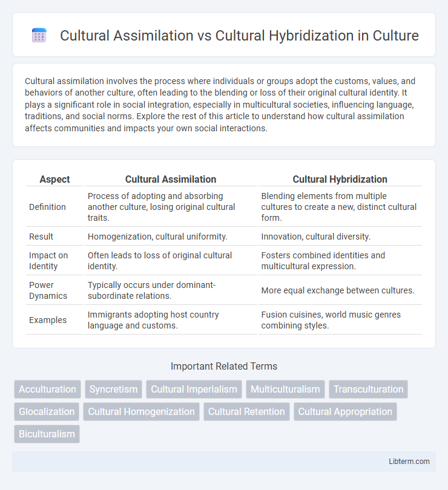Click the 'Blending elements from multiple cultures' cell
This screenshot has width=448, height=490.
[340, 207]
